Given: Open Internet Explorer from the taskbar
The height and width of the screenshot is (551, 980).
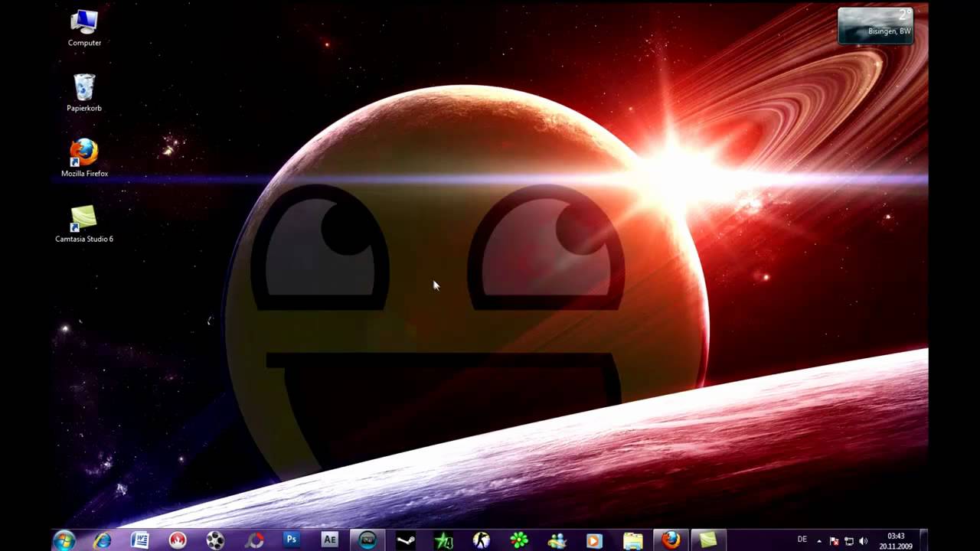Looking at the screenshot, I should (x=102, y=540).
